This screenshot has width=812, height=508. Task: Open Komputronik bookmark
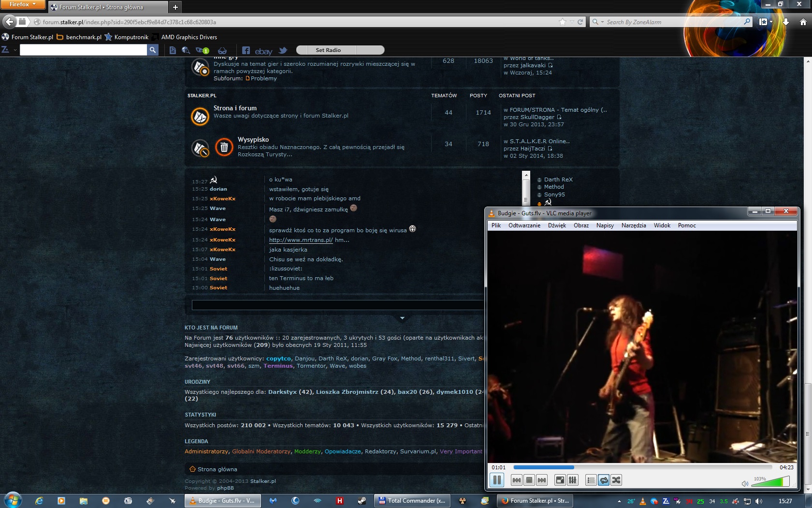pos(127,37)
